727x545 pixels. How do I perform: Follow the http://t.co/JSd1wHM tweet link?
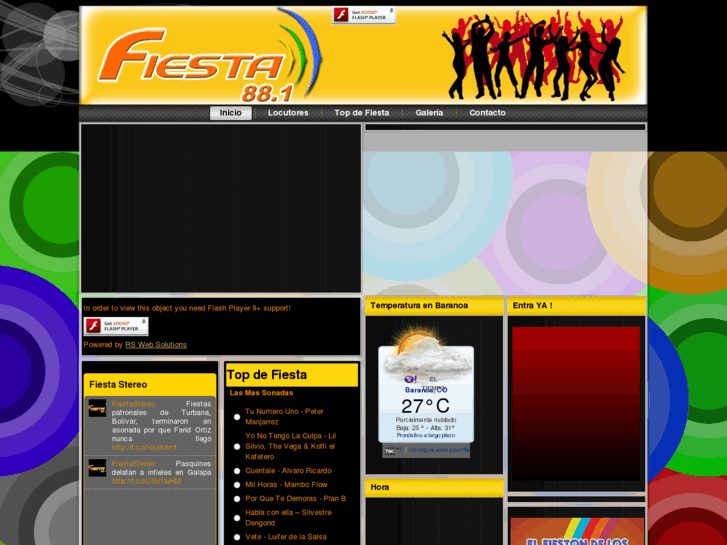[x=147, y=481]
